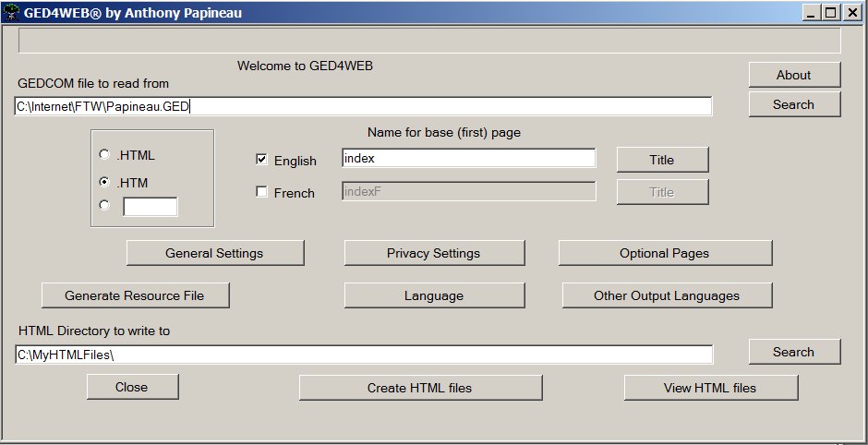
Task: Click Generate Resource File button
Action: [135, 295]
